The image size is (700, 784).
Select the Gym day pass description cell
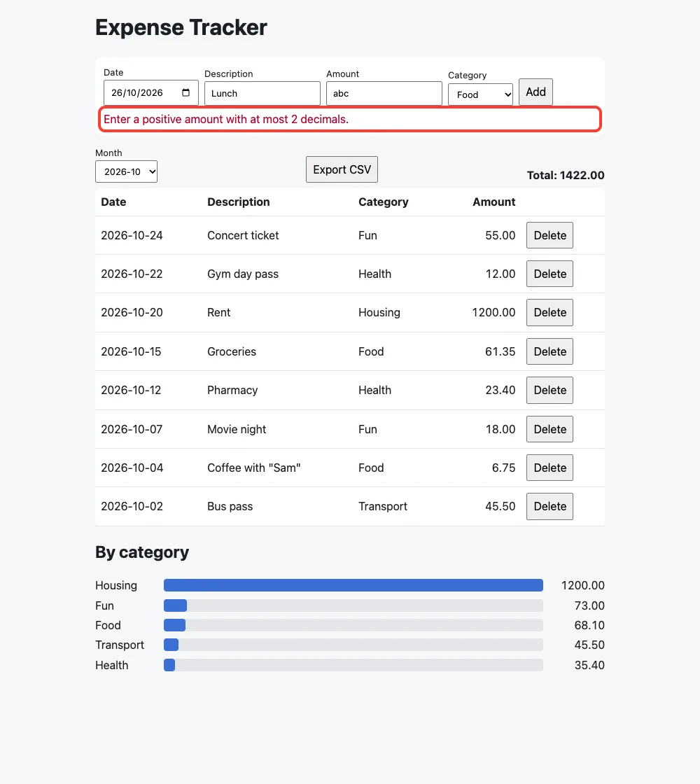click(243, 274)
